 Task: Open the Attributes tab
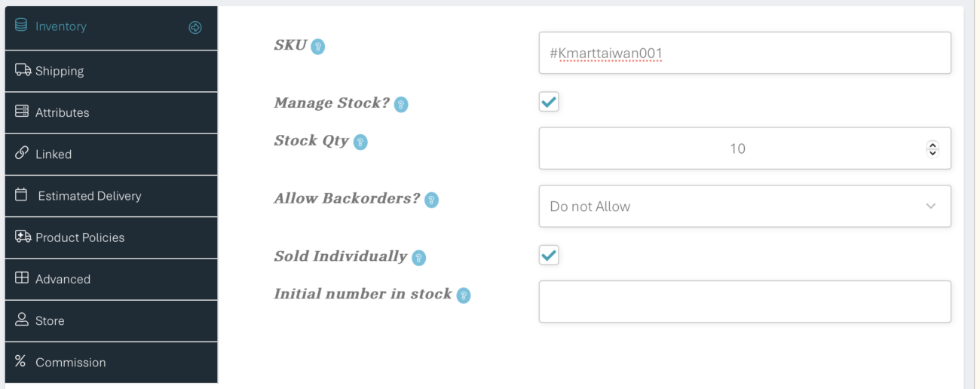[x=111, y=112]
